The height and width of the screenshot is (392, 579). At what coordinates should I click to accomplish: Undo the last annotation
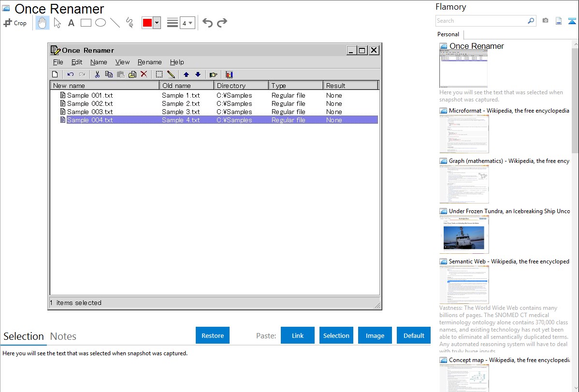click(x=207, y=23)
